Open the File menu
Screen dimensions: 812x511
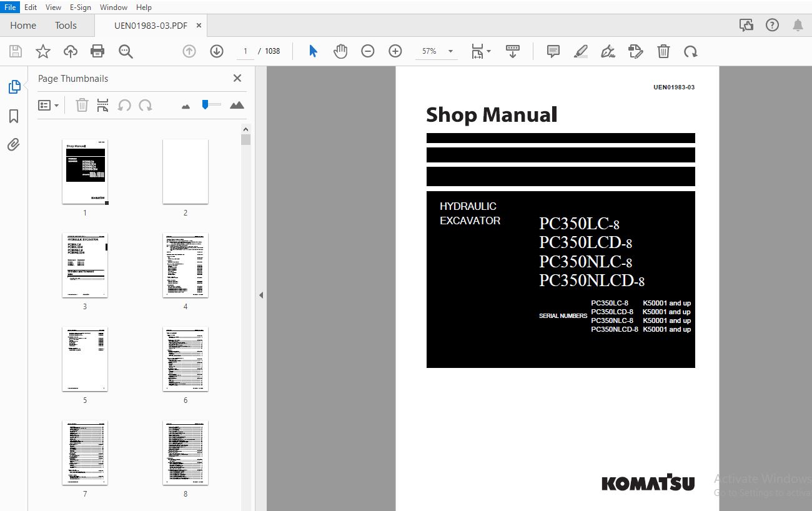click(10, 7)
